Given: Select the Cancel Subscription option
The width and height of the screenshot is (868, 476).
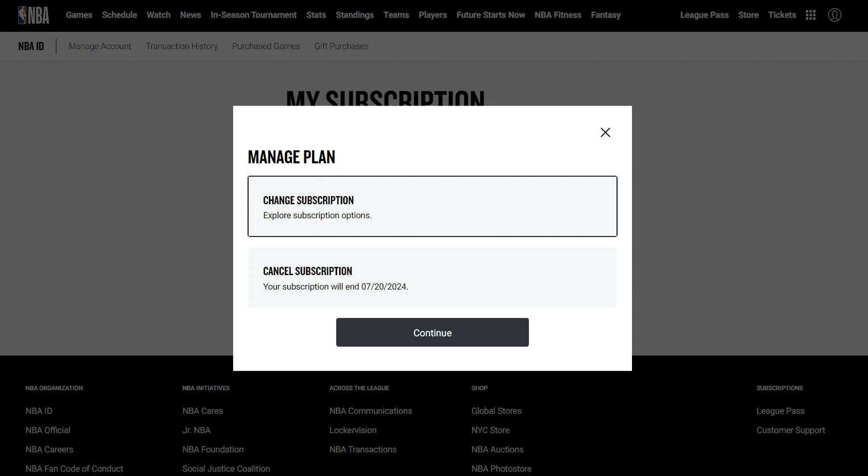Looking at the screenshot, I should [433, 278].
